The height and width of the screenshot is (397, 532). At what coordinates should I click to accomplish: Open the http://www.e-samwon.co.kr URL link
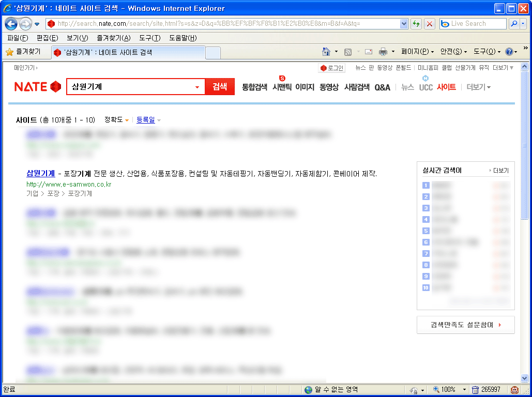click(x=69, y=184)
